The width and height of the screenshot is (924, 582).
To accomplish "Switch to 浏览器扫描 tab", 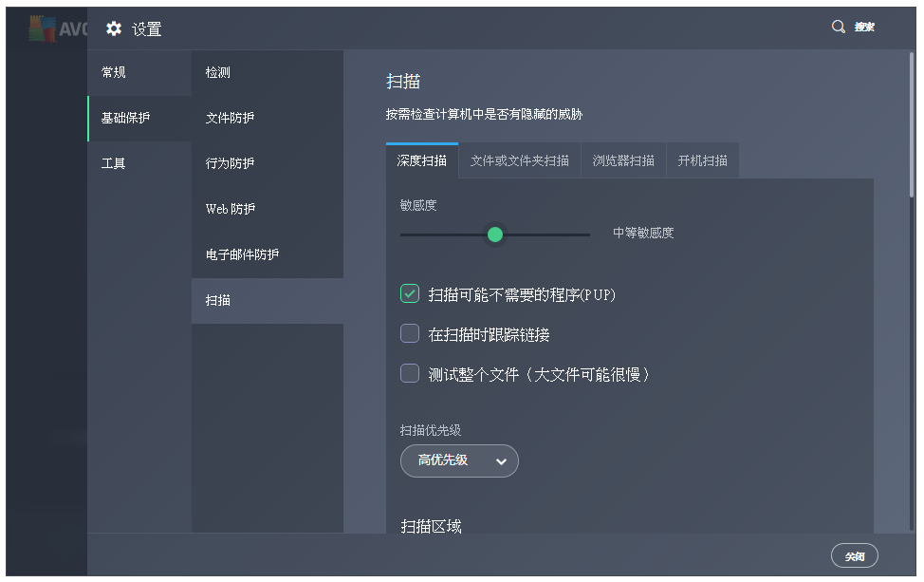I will (x=623, y=160).
